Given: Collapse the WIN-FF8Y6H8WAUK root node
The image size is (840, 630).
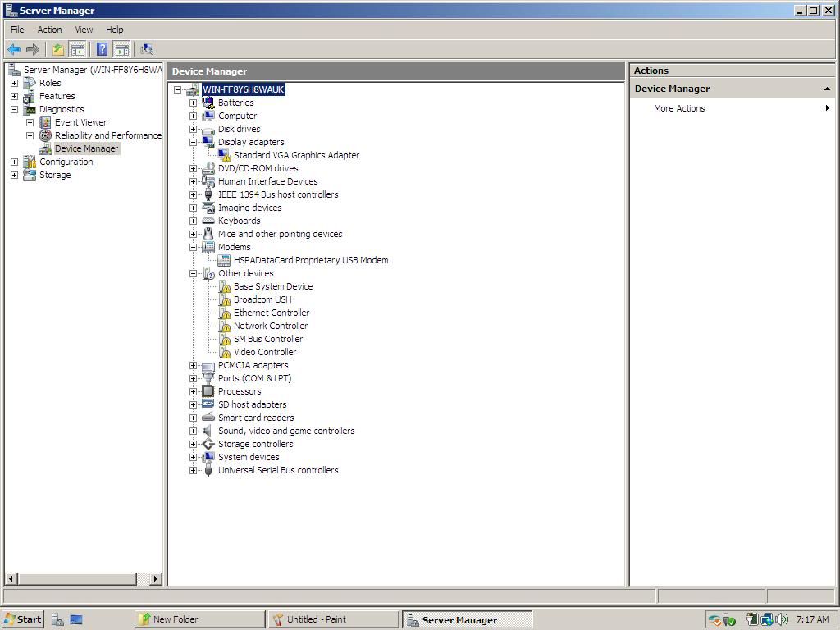Looking at the screenshot, I should [x=177, y=89].
